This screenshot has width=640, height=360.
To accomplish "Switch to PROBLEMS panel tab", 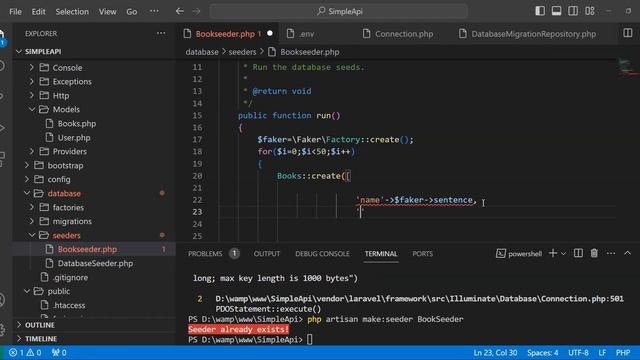I will point(205,253).
